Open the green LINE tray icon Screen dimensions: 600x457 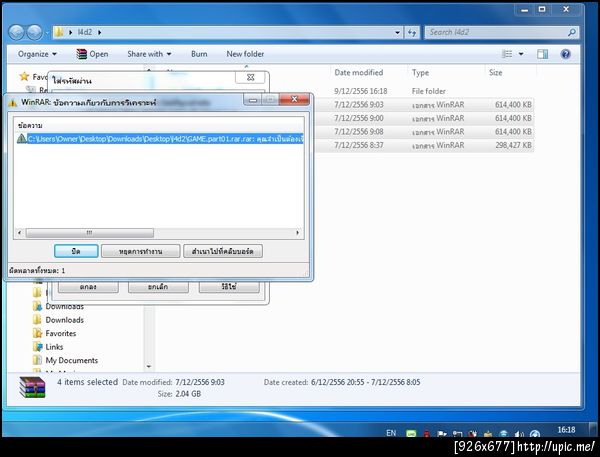[x=411, y=433]
